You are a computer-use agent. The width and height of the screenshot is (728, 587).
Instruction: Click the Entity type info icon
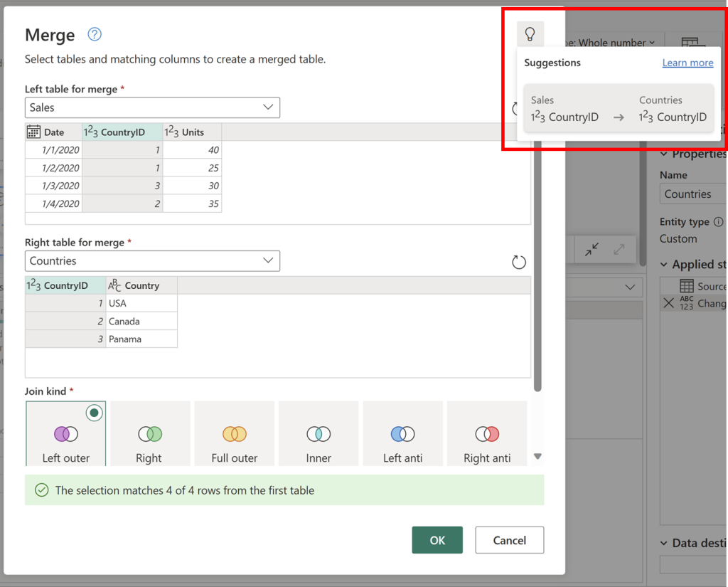[x=718, y=222]
